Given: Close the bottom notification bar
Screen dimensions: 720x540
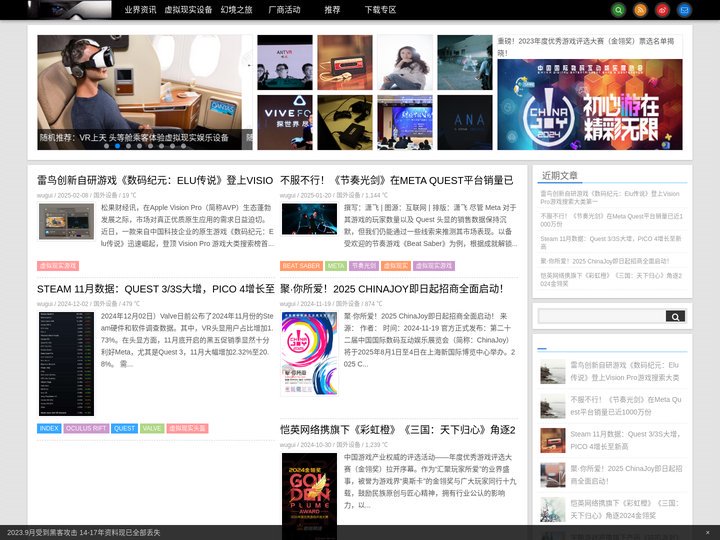Looking at the screenshot, I should [708, 533].
